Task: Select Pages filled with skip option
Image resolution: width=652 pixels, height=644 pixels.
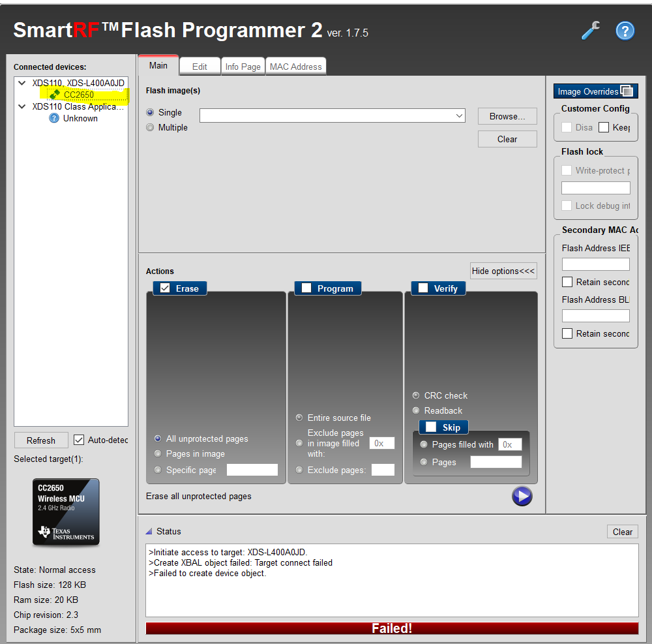Action: [x=424, y=444]
